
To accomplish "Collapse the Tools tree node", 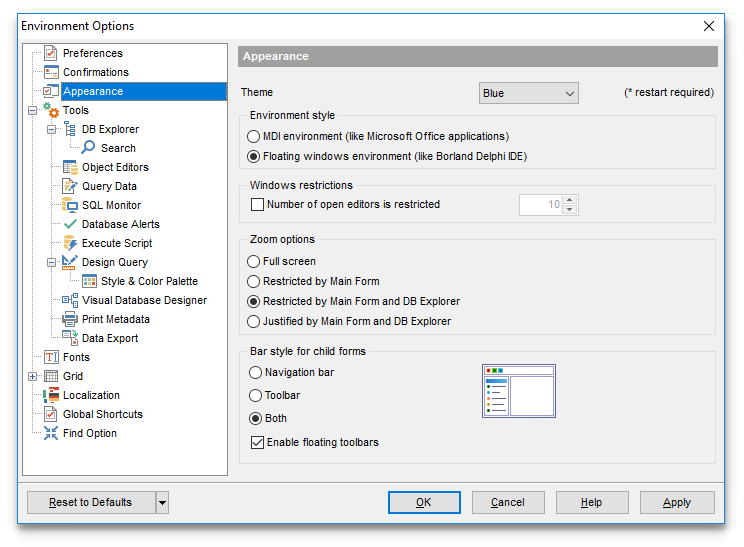I will (32, 111).
